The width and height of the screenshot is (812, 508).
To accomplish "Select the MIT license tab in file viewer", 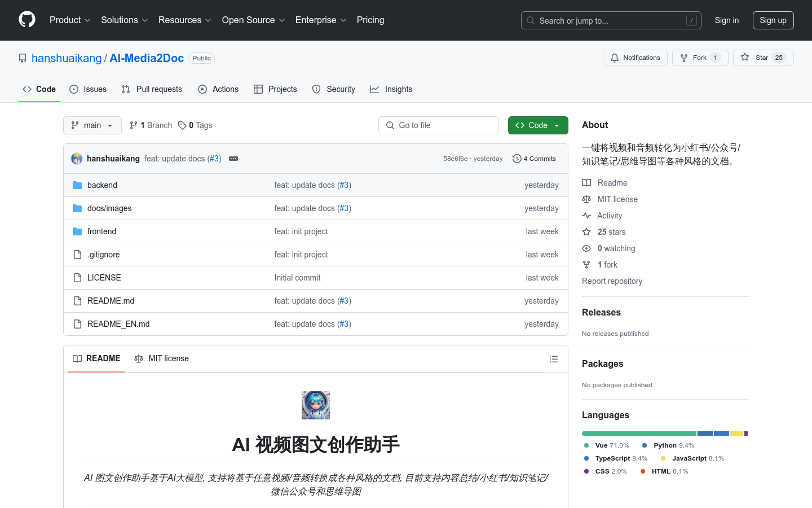I will (x=161, y=358).
